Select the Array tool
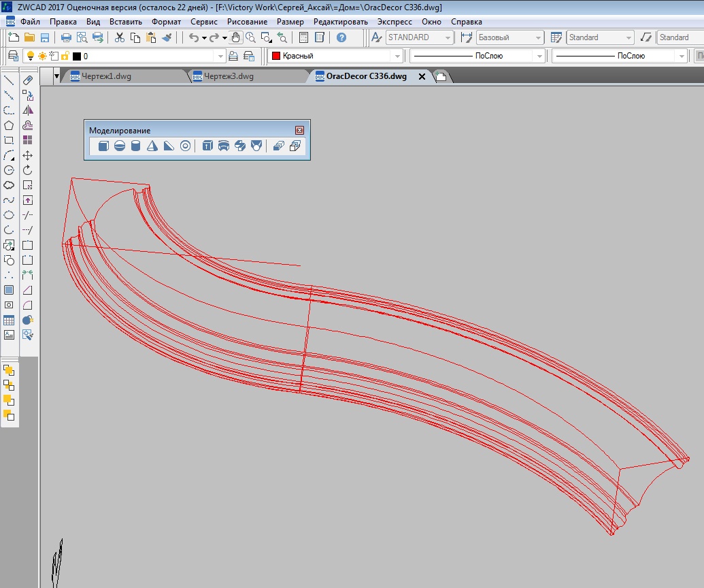The height and width of the screenshot is (588, 704). tap(28, 140)
